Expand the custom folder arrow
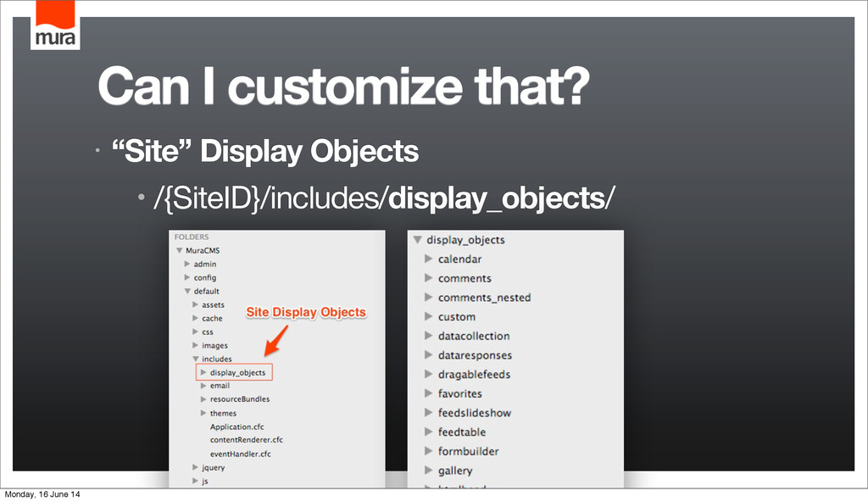This screenshot has width=868, height=502. tap(428, 316)
